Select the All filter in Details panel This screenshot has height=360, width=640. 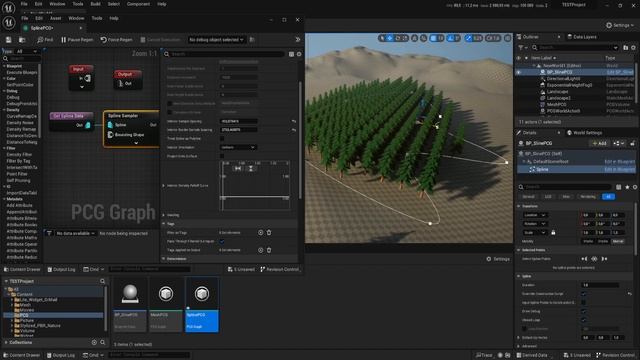pyautogui.click(x=608, y=197)
